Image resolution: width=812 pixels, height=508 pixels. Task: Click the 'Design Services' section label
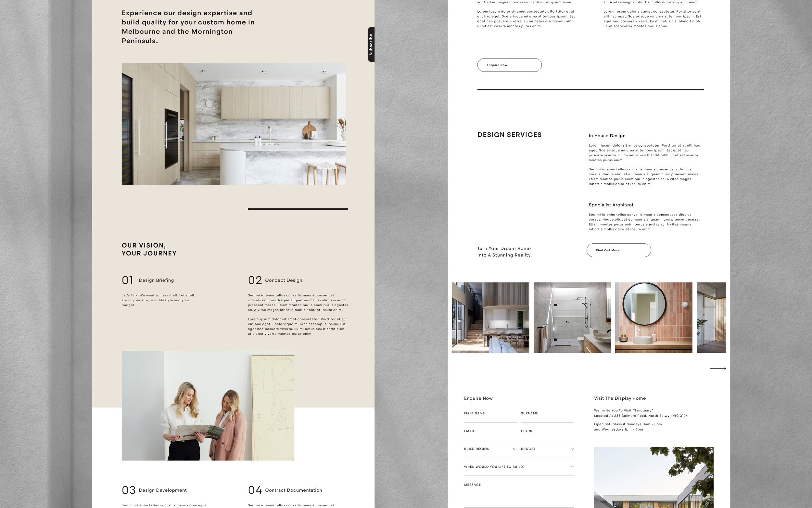(509, 135)
